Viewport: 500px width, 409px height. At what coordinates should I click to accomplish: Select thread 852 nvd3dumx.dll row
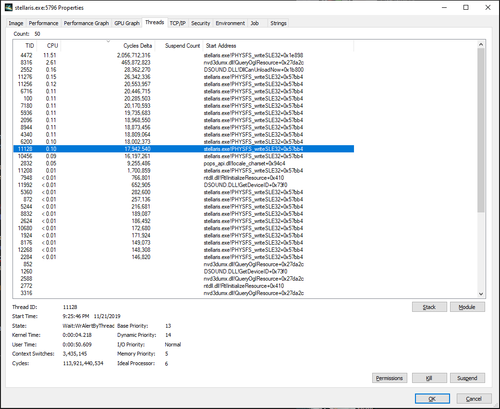point(184,264)
